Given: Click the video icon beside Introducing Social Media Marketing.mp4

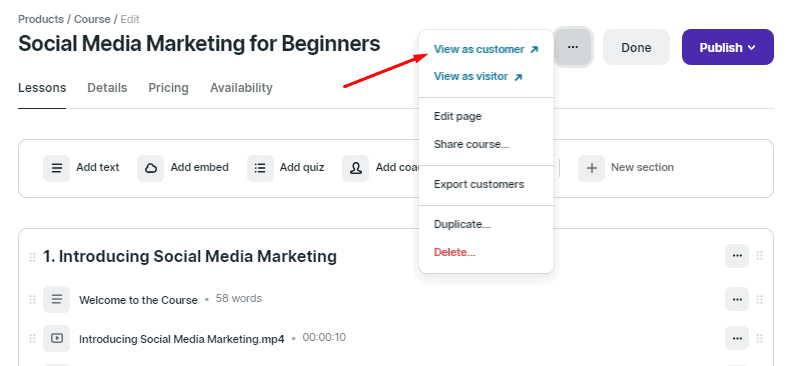Looking at the screenshot, I should (57, 338).
